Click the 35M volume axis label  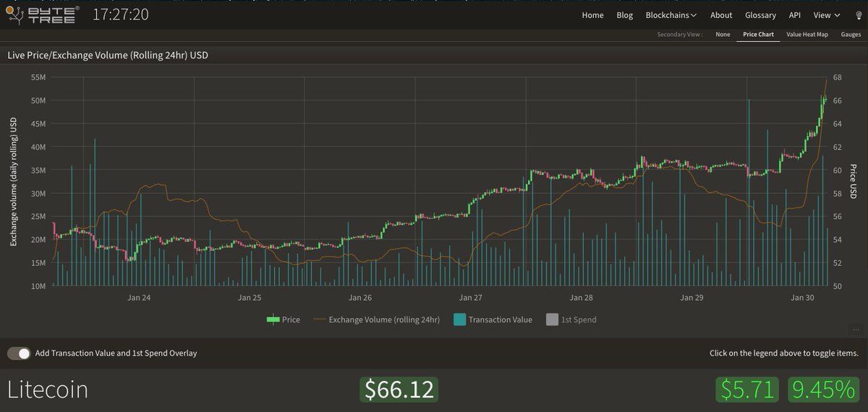click(x=39, y=170)
